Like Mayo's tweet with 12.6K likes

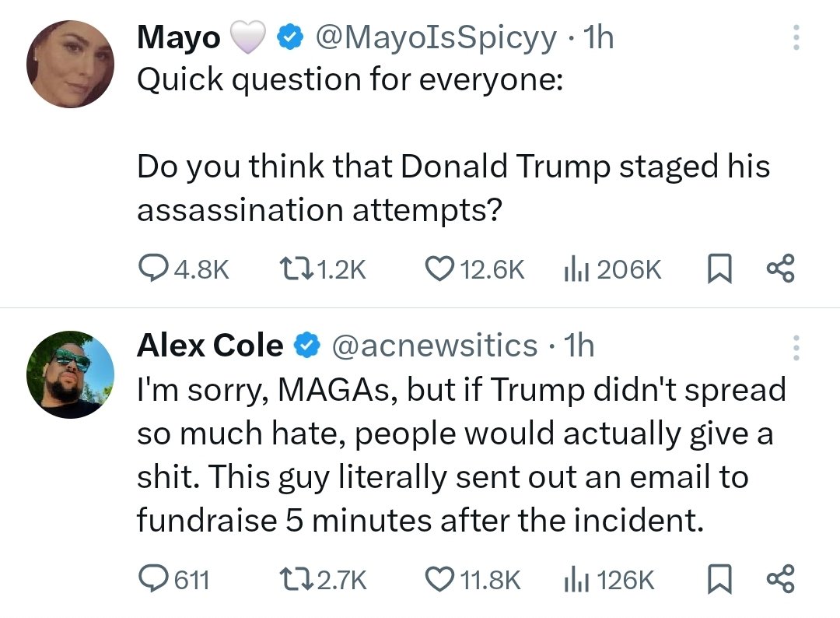[x=441, y=269]
